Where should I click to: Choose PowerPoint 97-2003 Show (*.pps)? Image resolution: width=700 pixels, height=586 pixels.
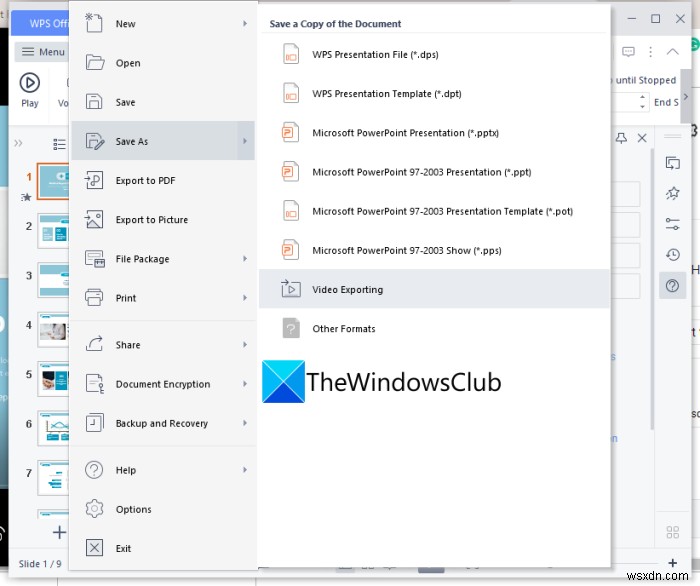(434, 250)
